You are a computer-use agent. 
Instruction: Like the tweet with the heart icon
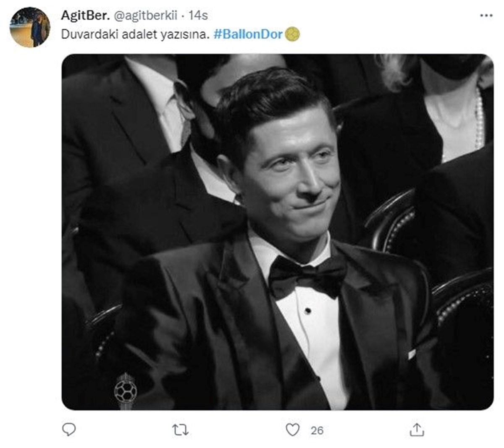(x=293, y=430)
